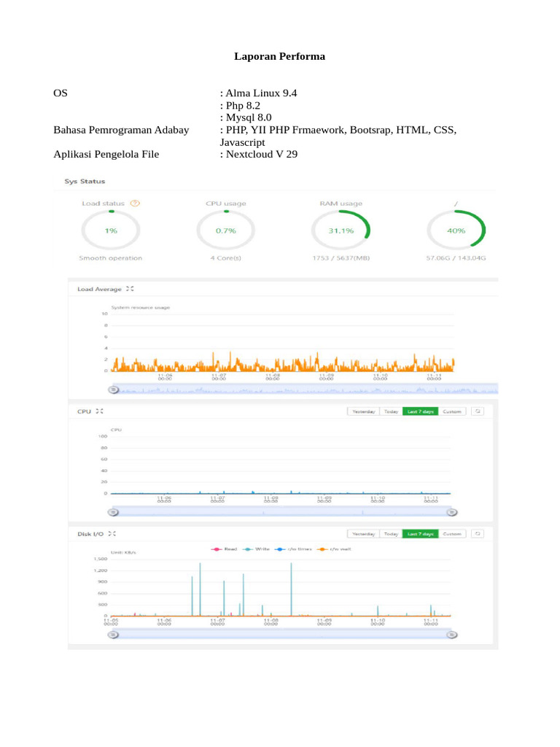This screenshot has width=560, height=747.
Task: Click the RAM usage 31.1% gauge
Action: (341, 231)
